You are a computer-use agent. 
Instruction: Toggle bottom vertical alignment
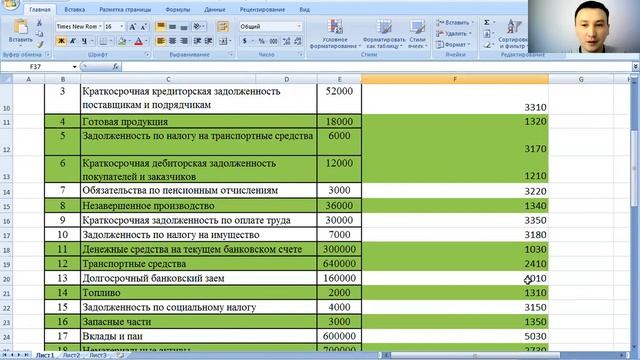(184, 27)
